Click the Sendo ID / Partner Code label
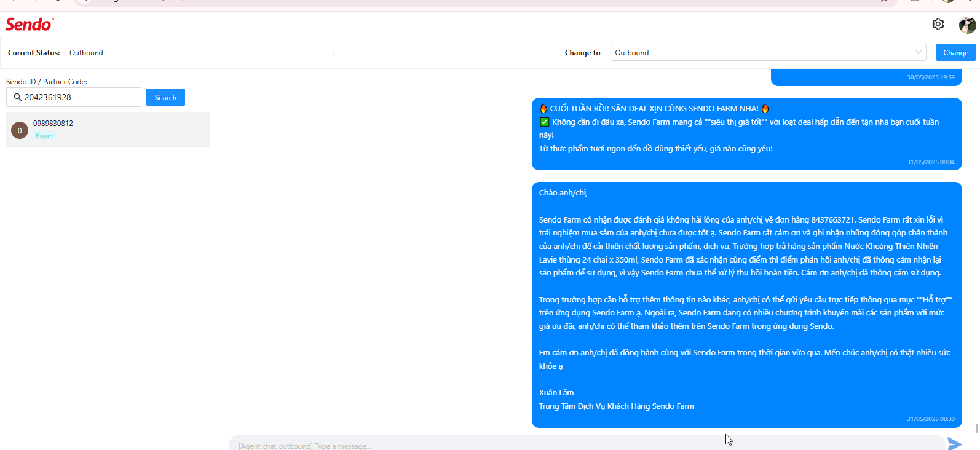The image size is (980, 450). tap(47, 81)
